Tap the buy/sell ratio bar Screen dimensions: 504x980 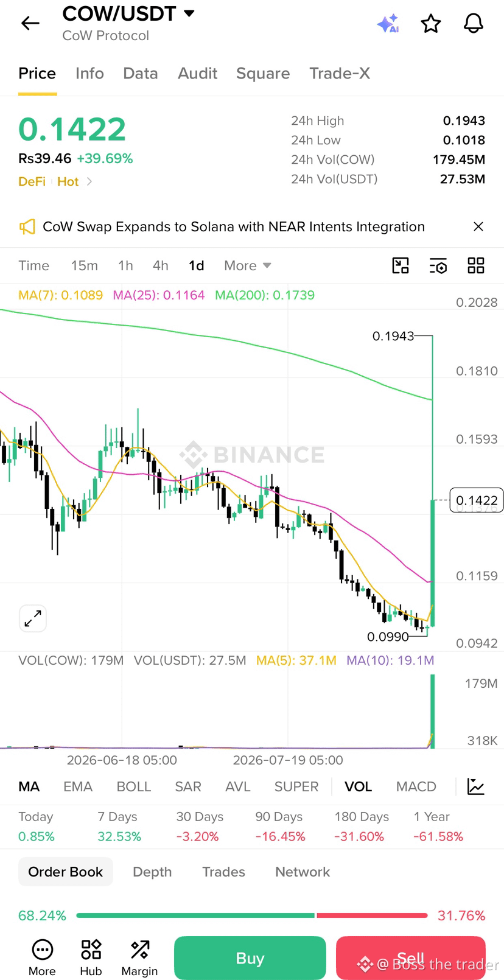(x=252, y=915)
